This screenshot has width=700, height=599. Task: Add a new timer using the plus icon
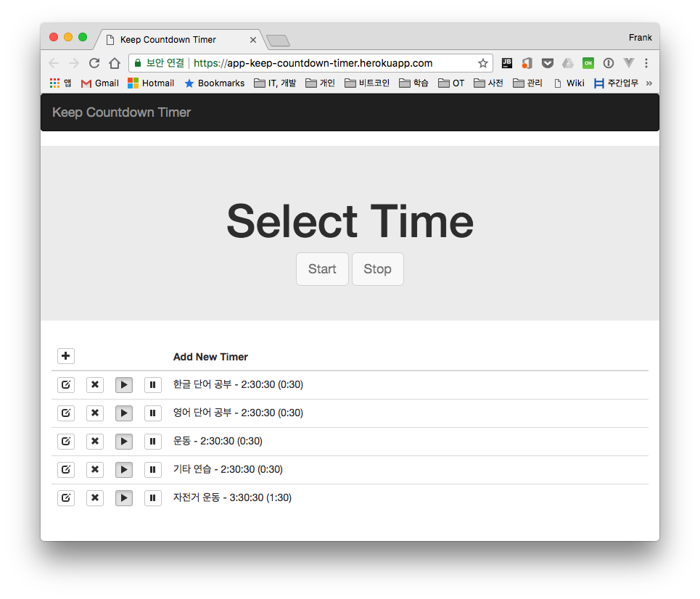click(66, 355)
